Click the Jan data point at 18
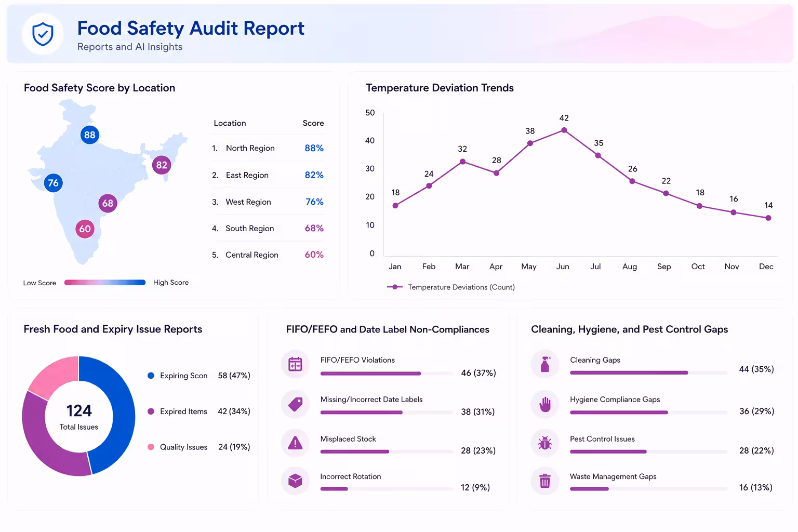Screen dimensions: 798x532 (395, 206)
